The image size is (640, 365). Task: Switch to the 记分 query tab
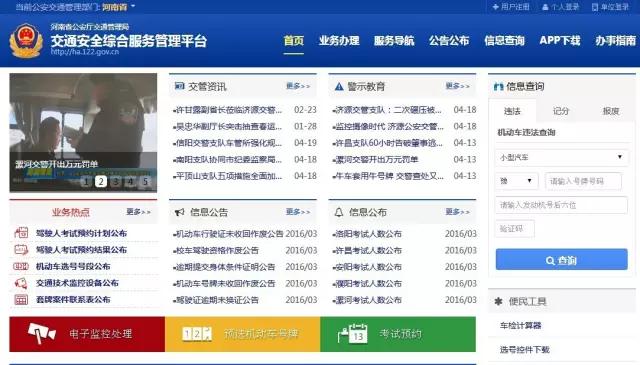pyautogui.click(x=561, y=111)
